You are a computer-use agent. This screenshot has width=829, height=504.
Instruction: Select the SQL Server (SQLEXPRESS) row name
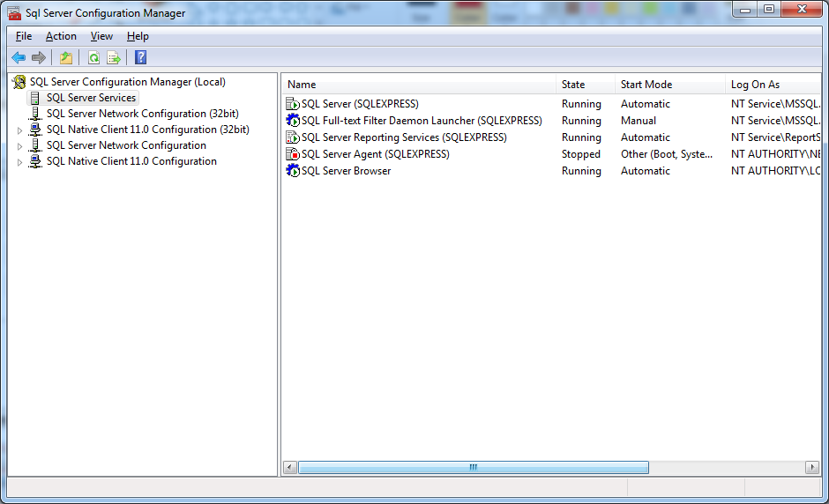tap(360, 104)
